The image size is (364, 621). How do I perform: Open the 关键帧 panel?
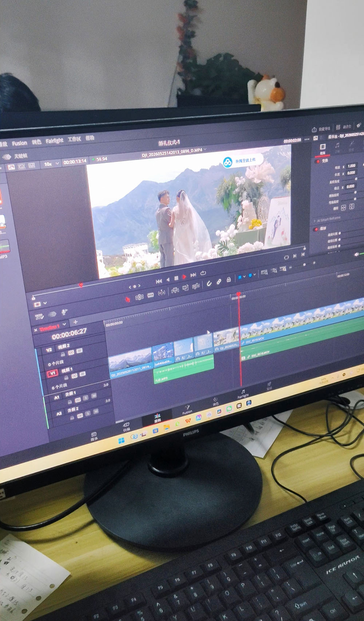tap(16, 156)
